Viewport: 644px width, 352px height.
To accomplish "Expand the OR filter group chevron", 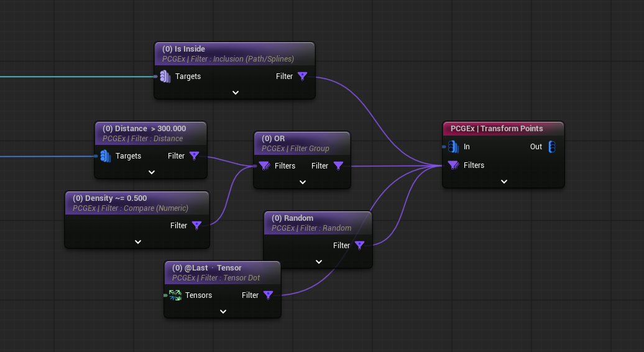I will tap(303, 182).
